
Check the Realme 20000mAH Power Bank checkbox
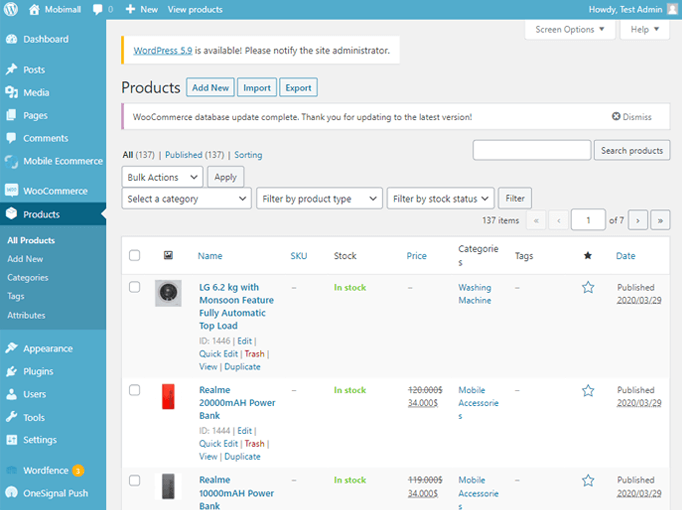coord(135,390)
